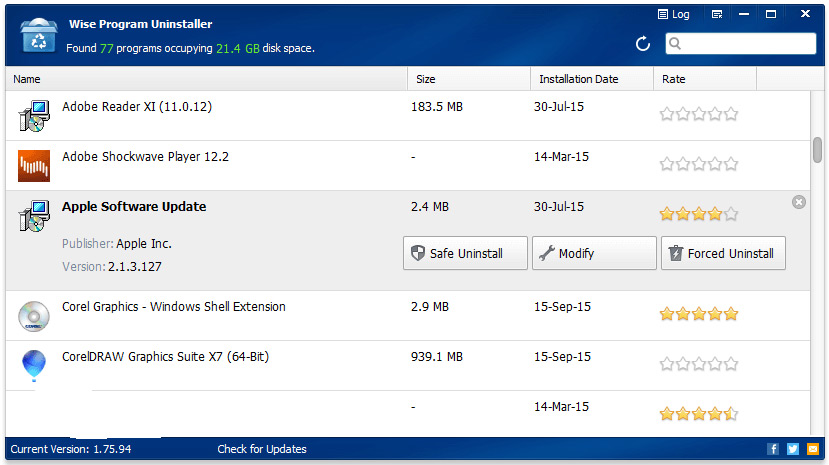
Task: Click the refresh program list icon
Action: (642, 43)
